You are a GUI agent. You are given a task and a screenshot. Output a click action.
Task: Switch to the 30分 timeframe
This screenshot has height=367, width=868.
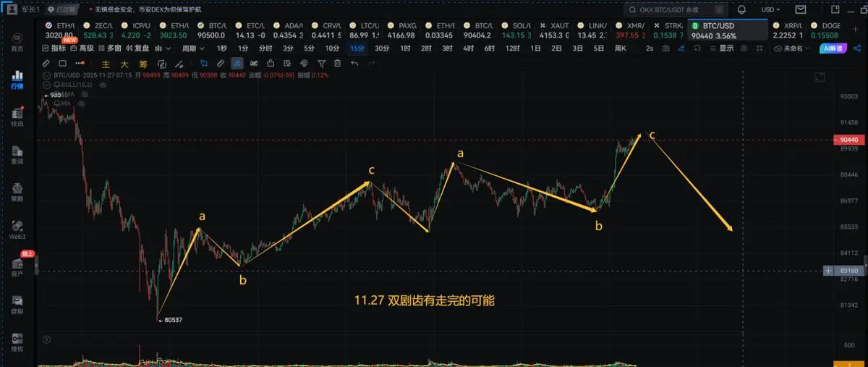click(x=382, y=48)
